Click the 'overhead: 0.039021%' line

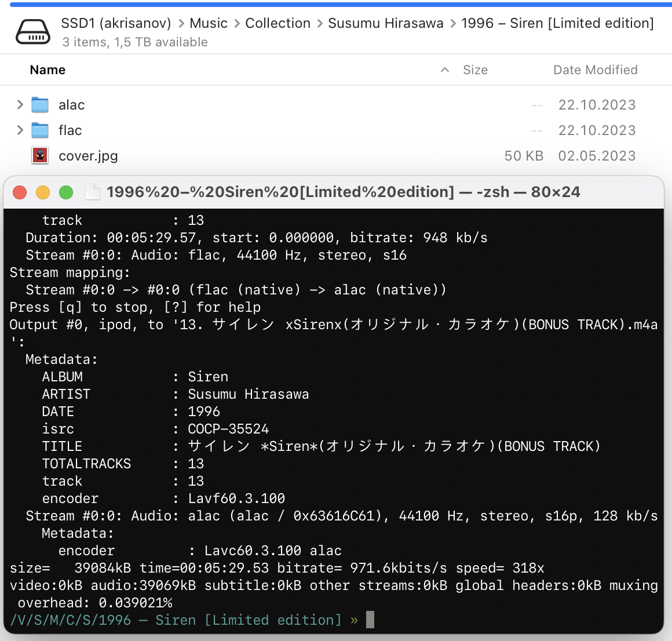[94, 603]
